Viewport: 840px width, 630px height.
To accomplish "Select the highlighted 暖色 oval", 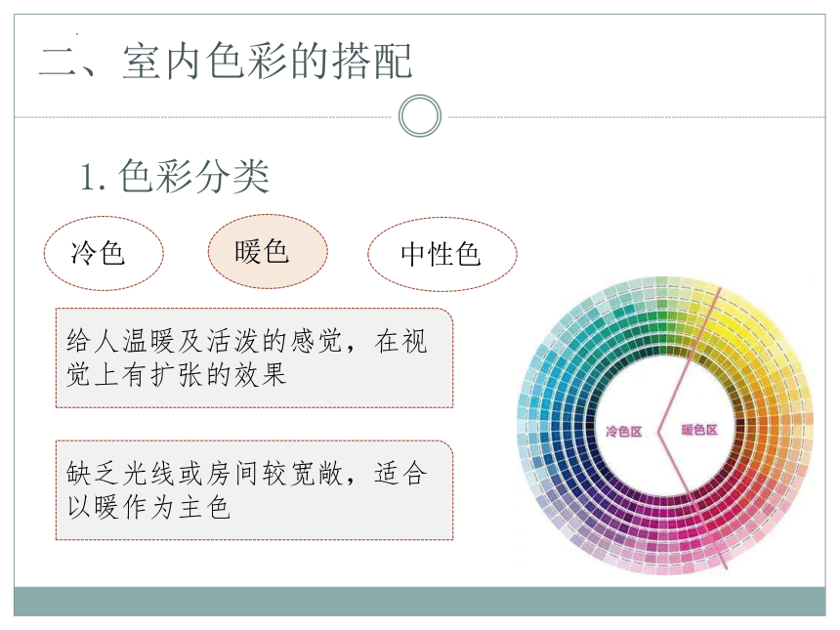I will (x=268, y=251).
